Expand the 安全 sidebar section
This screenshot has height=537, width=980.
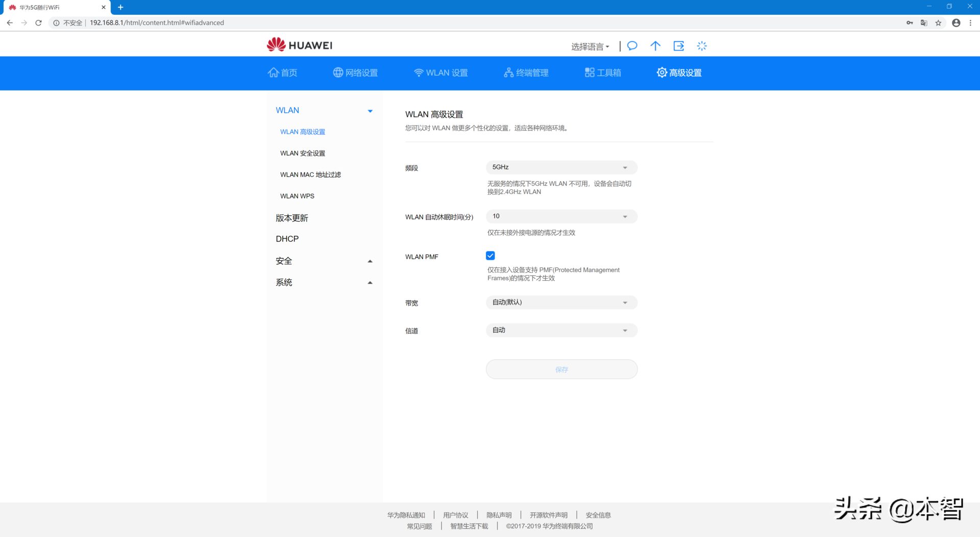tap(324, 261)
